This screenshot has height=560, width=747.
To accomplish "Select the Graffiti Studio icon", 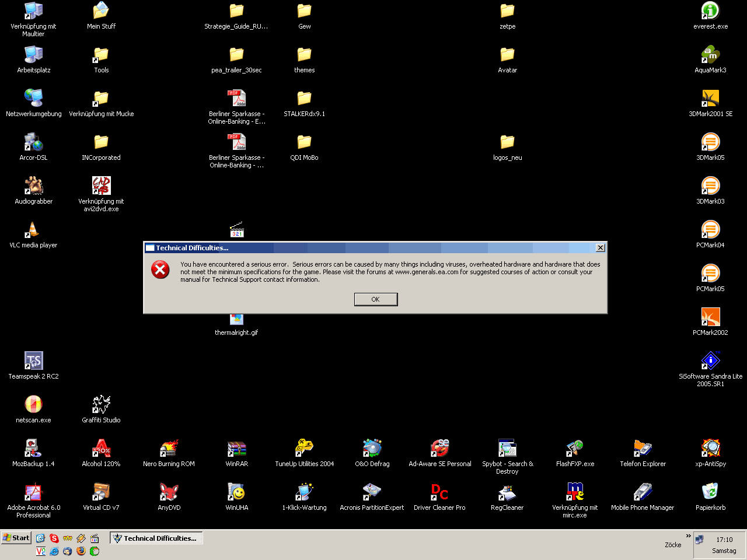I will coord(101,409).
